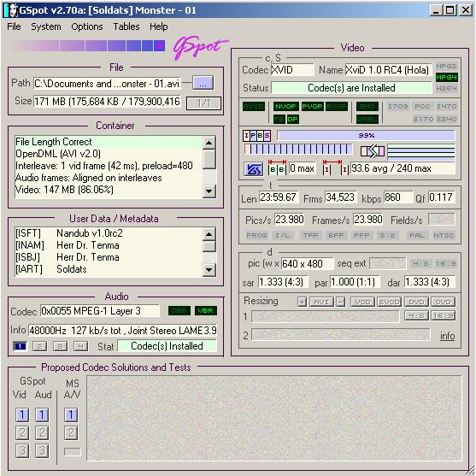The height and width of the screenshot is (476, 476).
Task: Click the PB indicator below NVOP
Action: (279, 119)
